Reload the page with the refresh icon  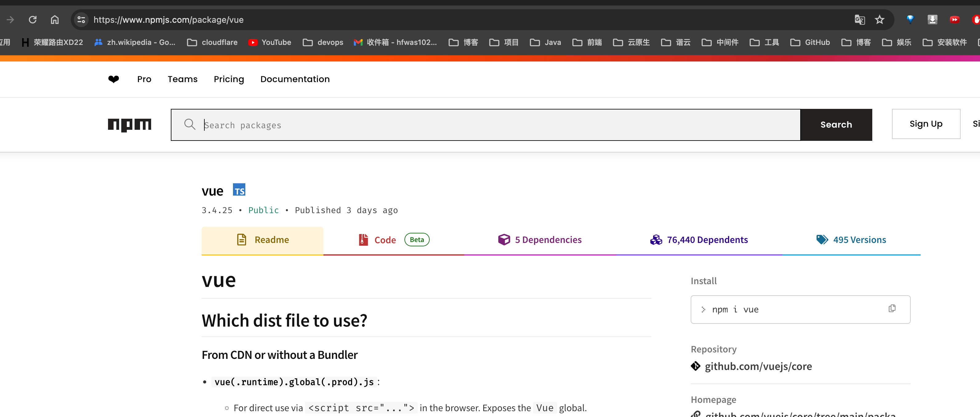pos(33,20)
